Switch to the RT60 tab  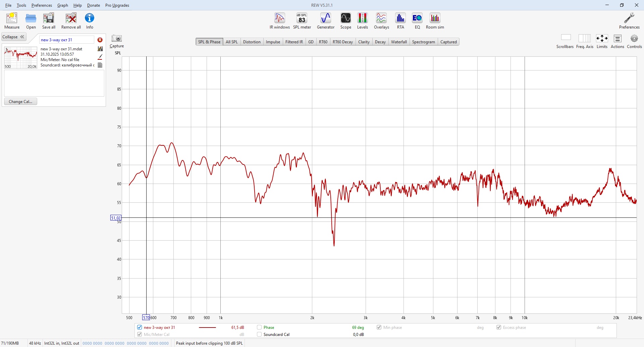[x=323, y=42]
